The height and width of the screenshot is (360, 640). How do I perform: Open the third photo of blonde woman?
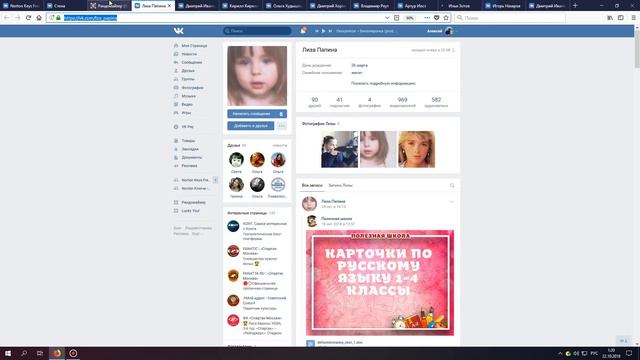click(x=416, y=149)
